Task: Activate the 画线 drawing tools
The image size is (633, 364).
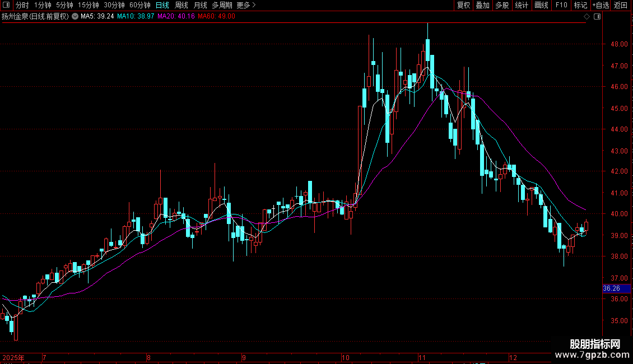Action: click(x=541, y=5)
